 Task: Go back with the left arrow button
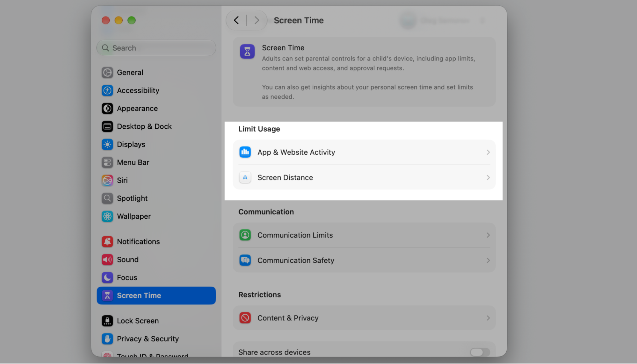click(236, 20)
